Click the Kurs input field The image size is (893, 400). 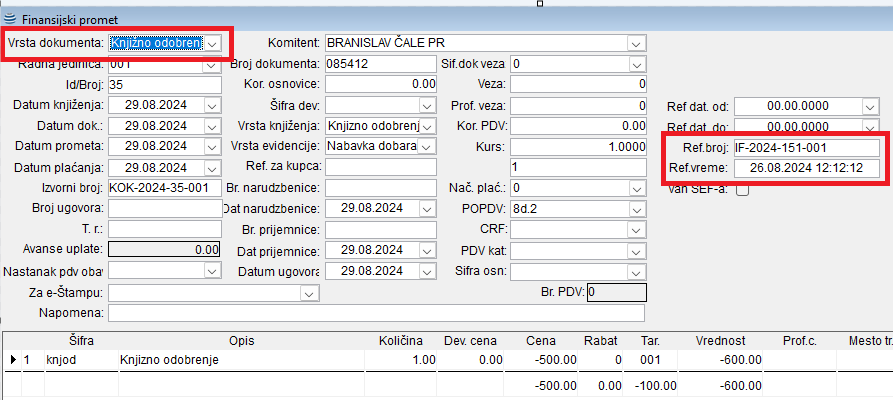coord(577,146)
